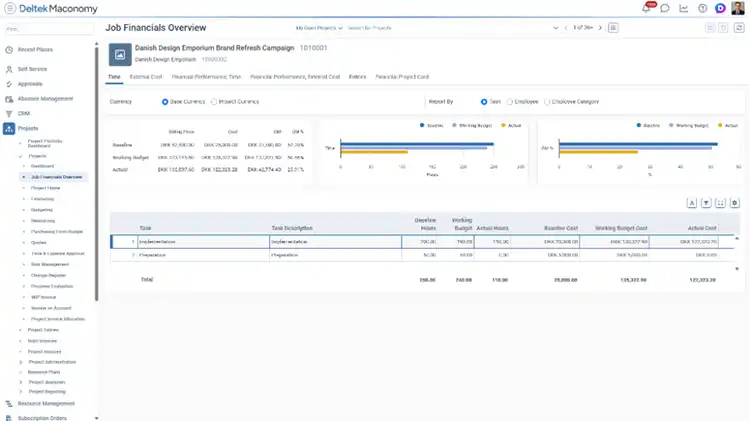Image resolution: width=750 pixels, height=421 pixels.
Task: Open Invoice on Account in sidebar
Action: tap(51, 308)
